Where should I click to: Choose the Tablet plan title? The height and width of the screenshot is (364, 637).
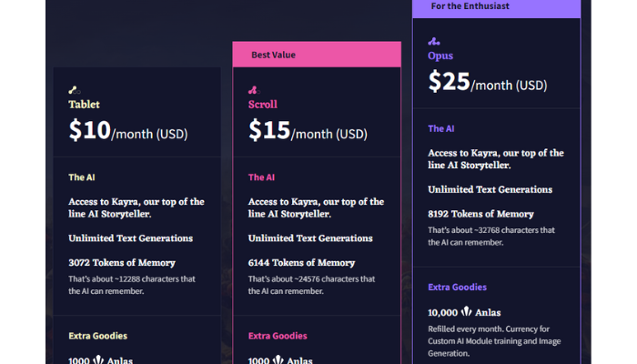tap(84, 105)
